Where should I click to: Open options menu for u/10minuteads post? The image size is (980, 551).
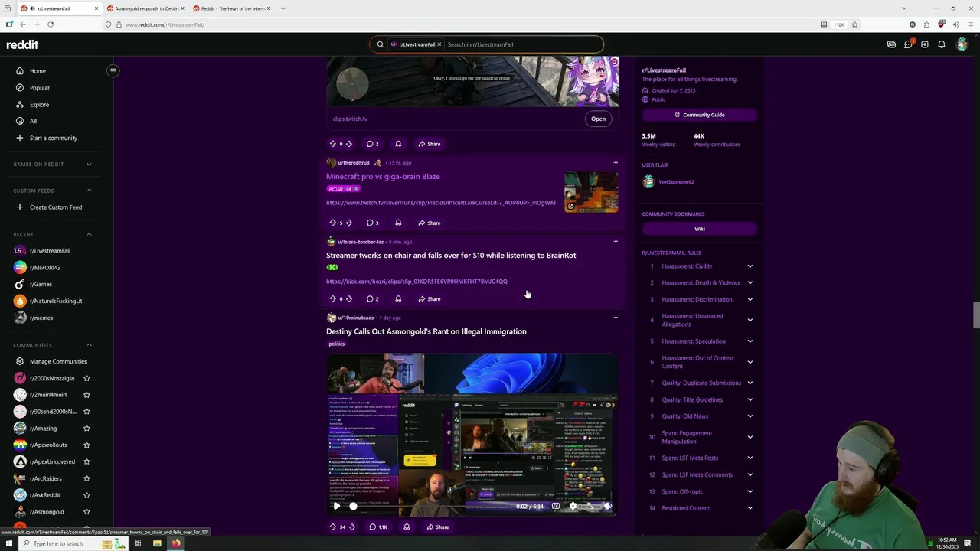[x=615, y=318]
